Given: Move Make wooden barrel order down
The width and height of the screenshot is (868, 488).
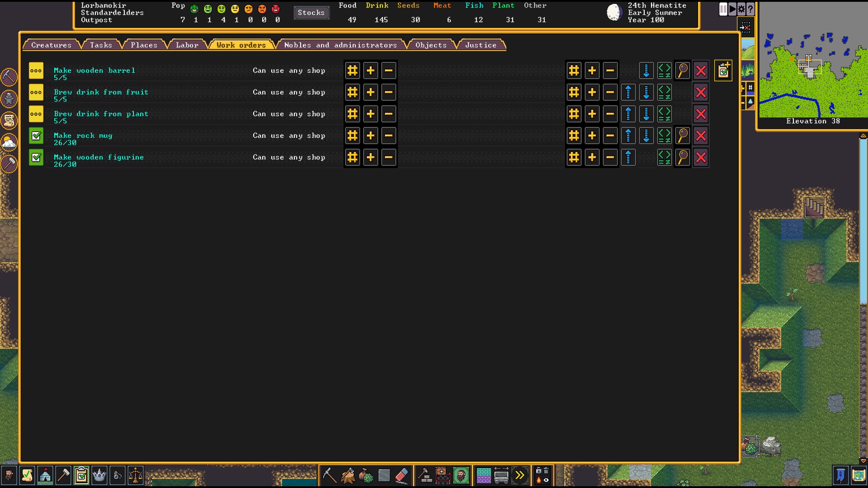Looking at the screenshot, I should [x=646, y=70].
